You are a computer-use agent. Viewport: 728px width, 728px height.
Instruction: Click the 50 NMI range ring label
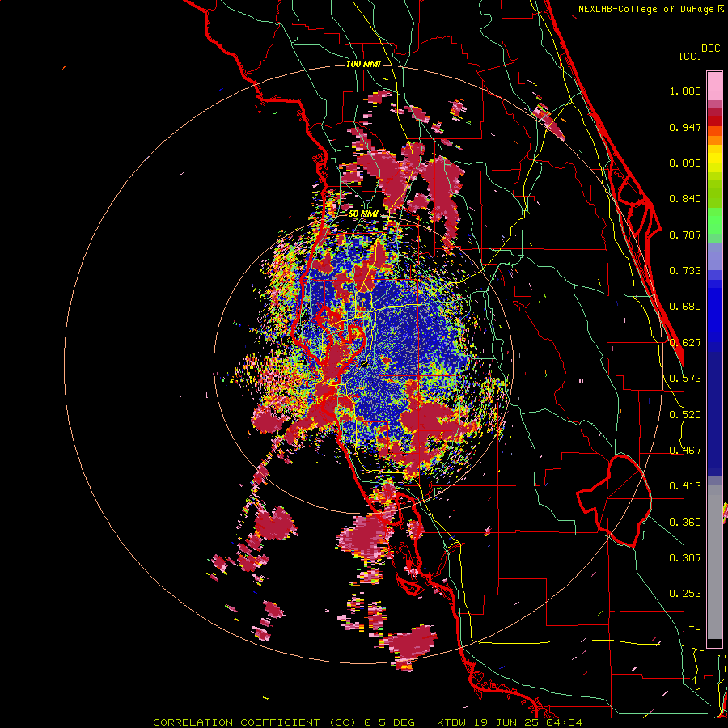(x=363, y=214)
